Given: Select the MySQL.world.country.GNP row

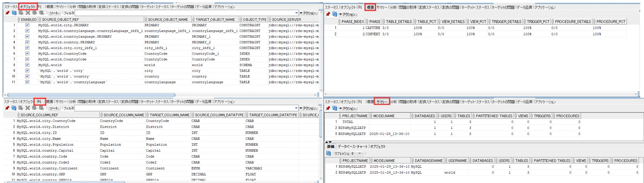Looking at the screenshot, I should (x=161, y=174).
